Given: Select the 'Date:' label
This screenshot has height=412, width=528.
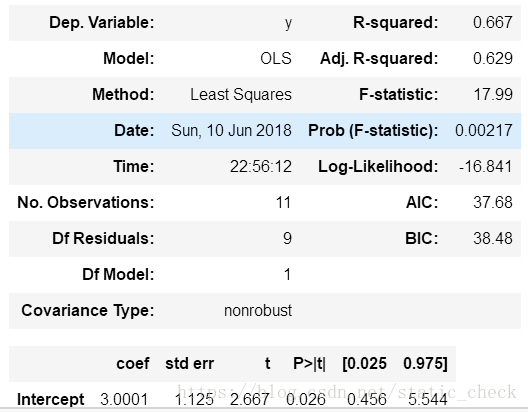Looking at the screenshot, I should tap(134, 131).
